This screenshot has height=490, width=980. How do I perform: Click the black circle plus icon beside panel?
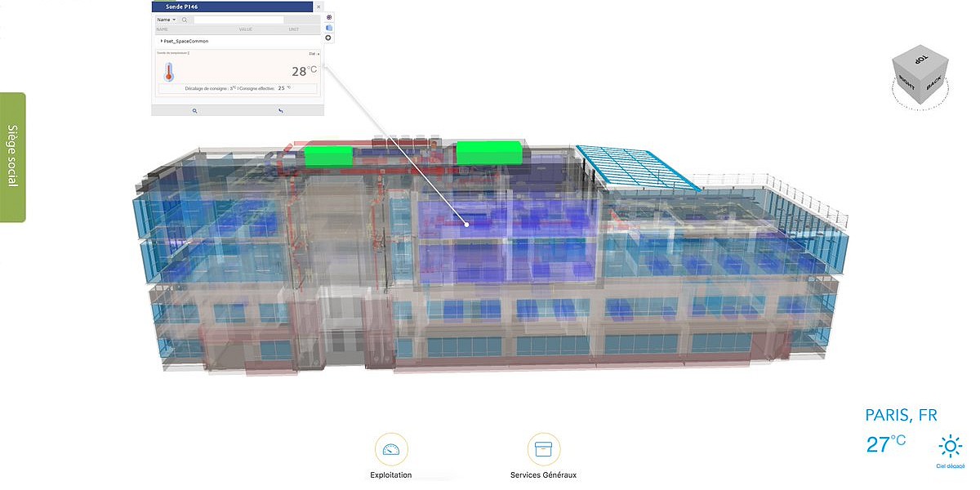pyautogui.click(x=329, y=38)
